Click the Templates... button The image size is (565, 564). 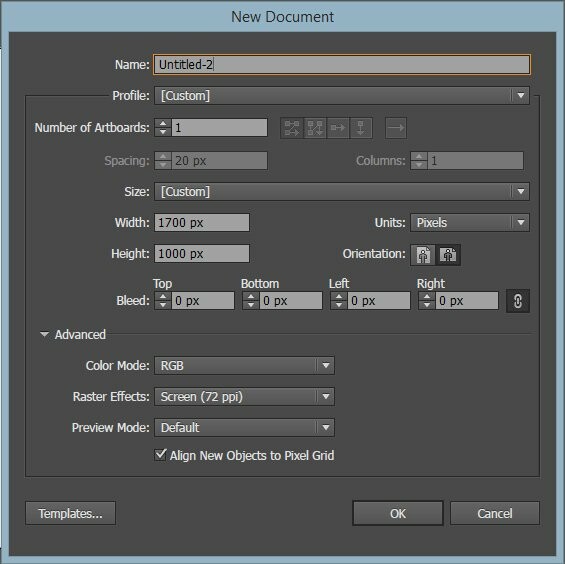point(71,513)
